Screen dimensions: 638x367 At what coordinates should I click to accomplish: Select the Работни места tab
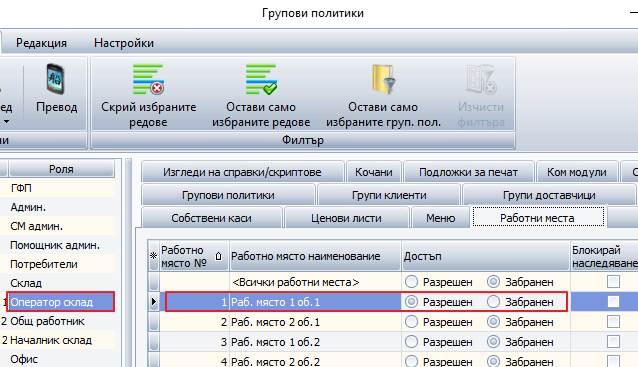(x=537, y=217)
